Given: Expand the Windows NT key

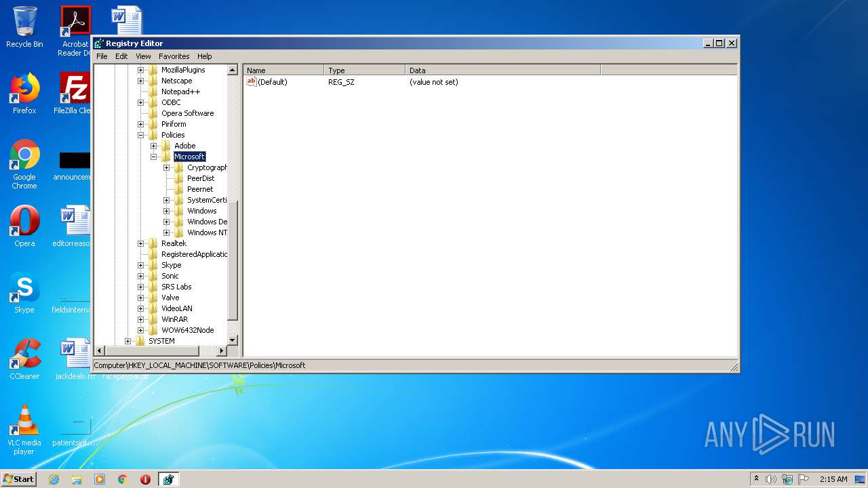Looking at the screenshot, I should pyautogui.click(x=167, y=232).
